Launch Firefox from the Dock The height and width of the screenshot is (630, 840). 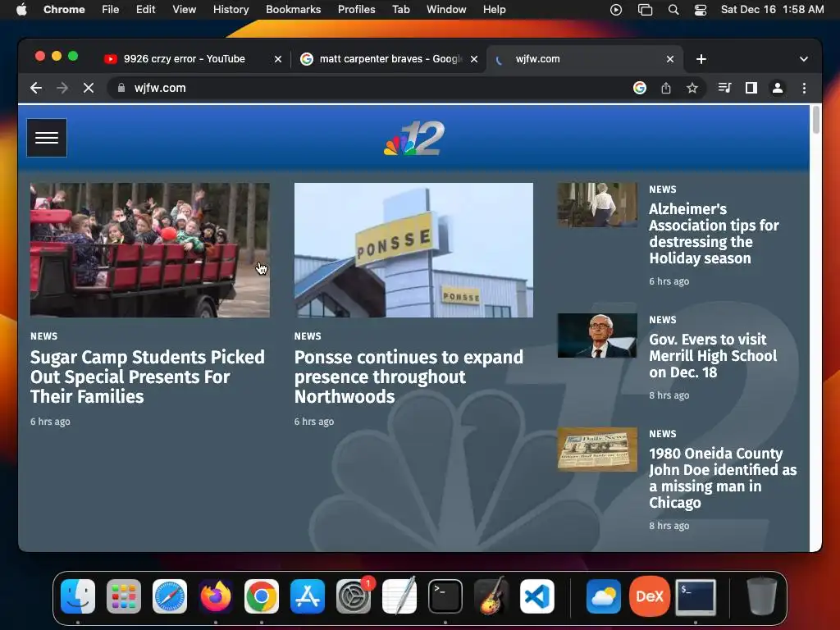tap(216, 596)
